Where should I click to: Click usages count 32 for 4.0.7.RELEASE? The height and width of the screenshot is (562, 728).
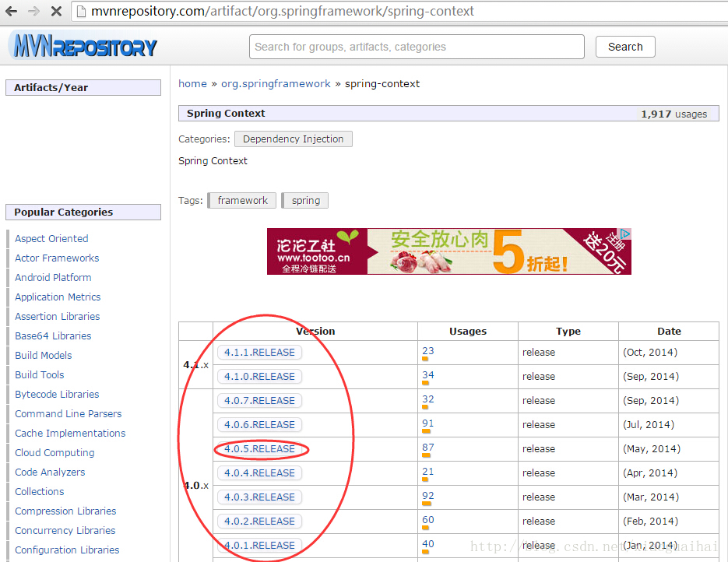(428, 399)
